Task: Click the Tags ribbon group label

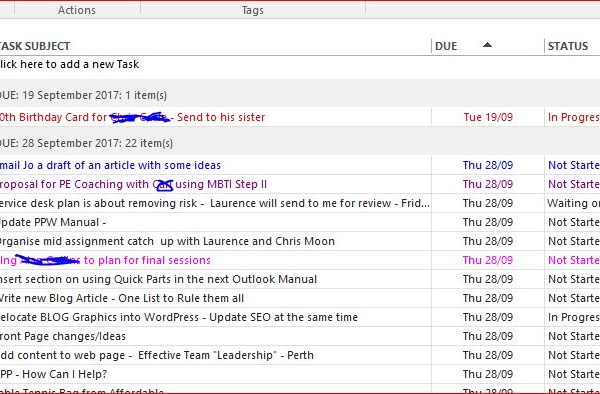Action: point(253,10)
